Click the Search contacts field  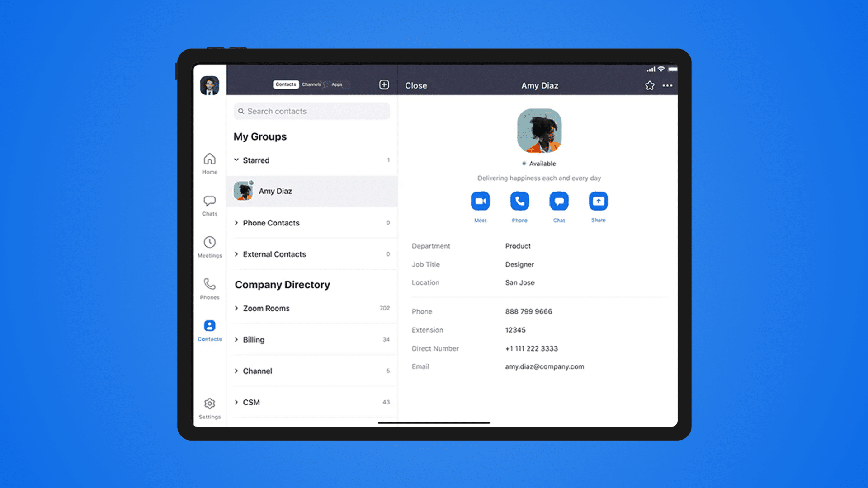pyautogui.click(x=312, y=111)
